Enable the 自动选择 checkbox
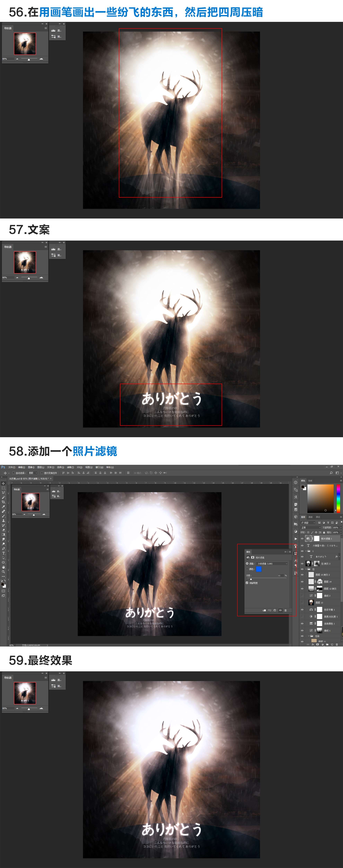This screenshot has height=868, width=343. [14, 473]
